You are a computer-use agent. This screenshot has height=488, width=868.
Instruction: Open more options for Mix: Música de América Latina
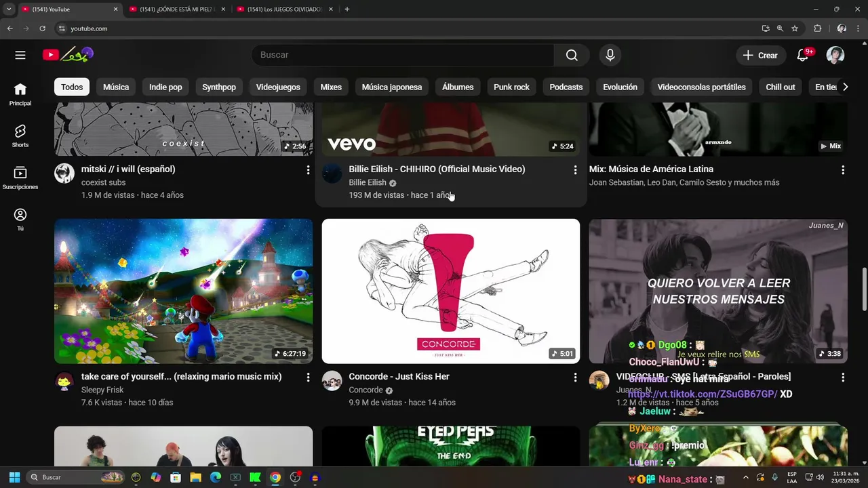click(843, 170)
